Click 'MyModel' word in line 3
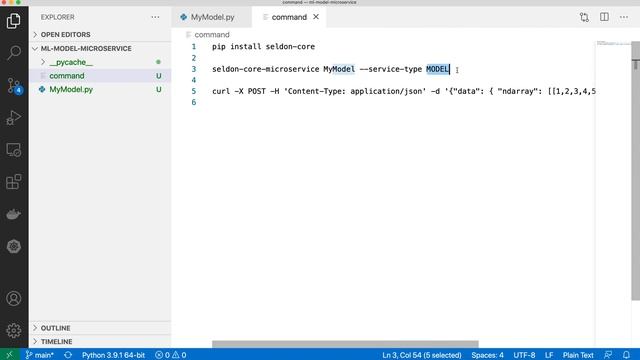This screenshot has width=640, height=360. [339, 69]
